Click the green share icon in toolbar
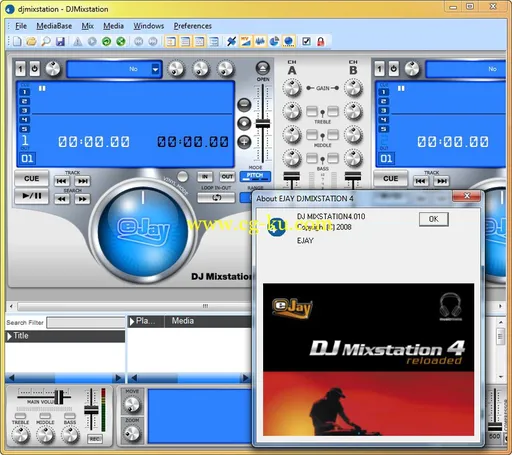The height and width of the screenshot is (455, 512). click(121, 41)
